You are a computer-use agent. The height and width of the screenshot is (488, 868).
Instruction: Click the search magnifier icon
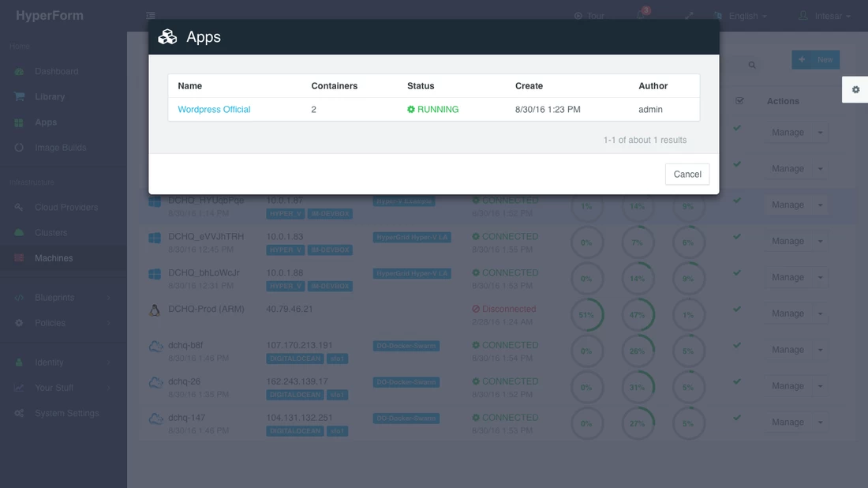[752, 65]
